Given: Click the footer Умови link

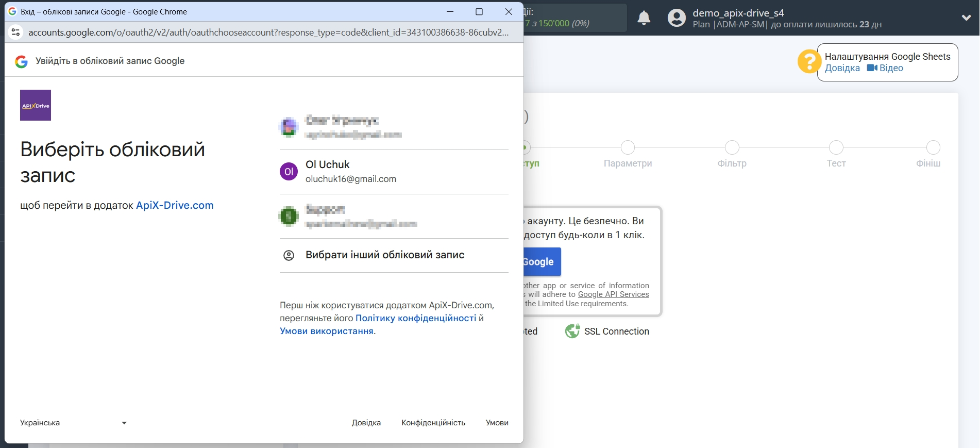Looking at the screenshot, I should (497, 423).
